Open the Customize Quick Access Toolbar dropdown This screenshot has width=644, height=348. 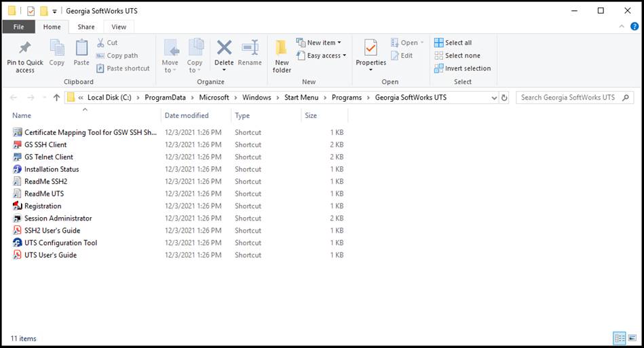point(54,12)
